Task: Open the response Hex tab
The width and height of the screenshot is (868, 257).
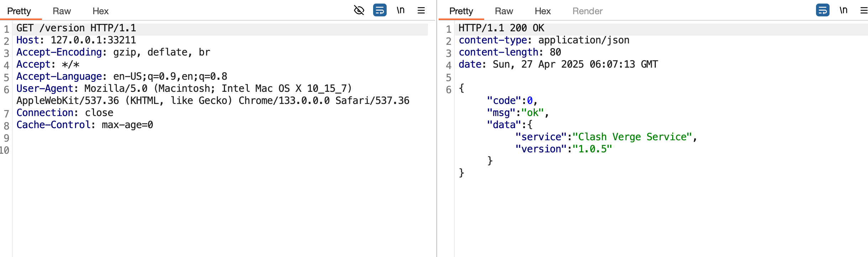Action: click(x=543, y=11)
